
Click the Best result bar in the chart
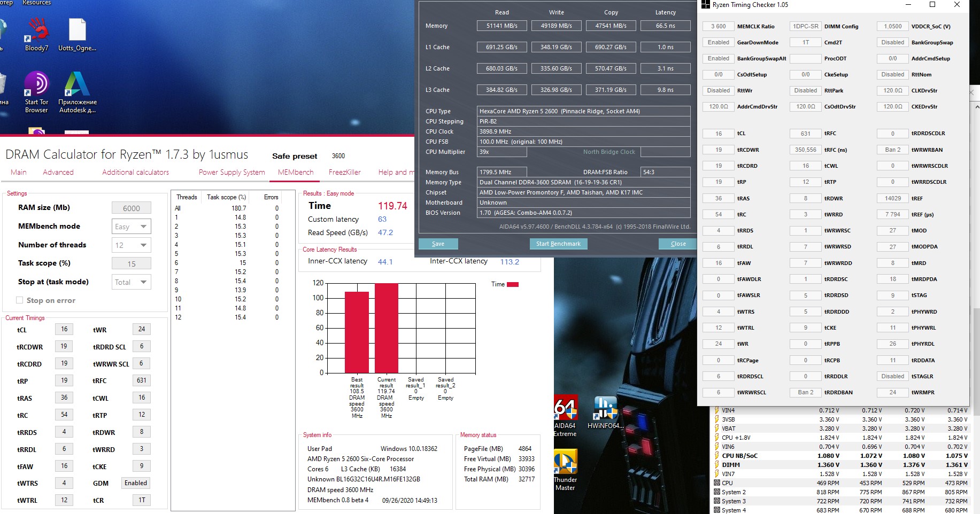[357, 332]
